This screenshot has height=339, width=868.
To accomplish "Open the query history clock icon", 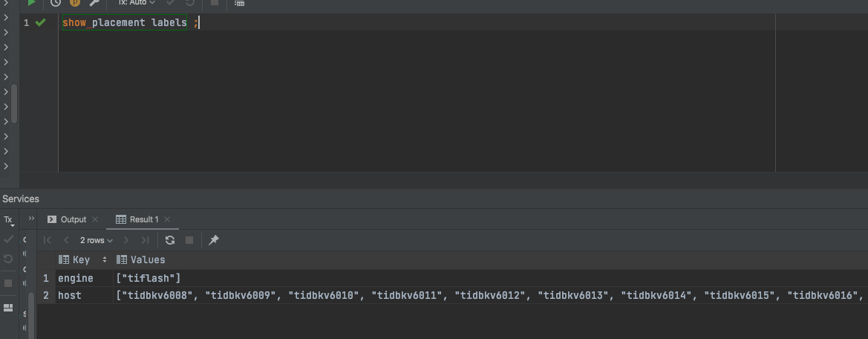I will pos(55,3).
